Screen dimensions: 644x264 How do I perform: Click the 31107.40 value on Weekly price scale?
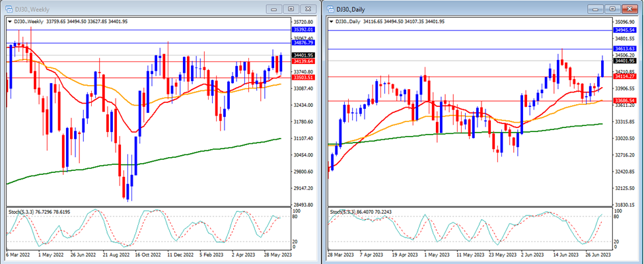(x=304, y=139)
